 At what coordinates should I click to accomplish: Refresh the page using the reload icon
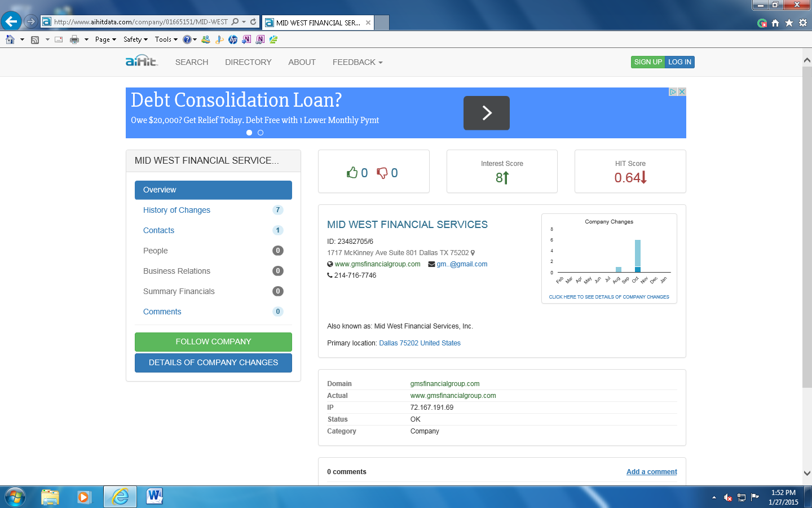click(253, 22)
